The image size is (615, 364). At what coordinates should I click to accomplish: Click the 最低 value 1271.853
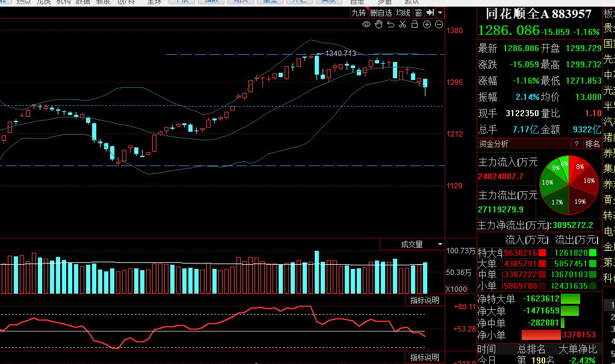(x=584, y=81)
